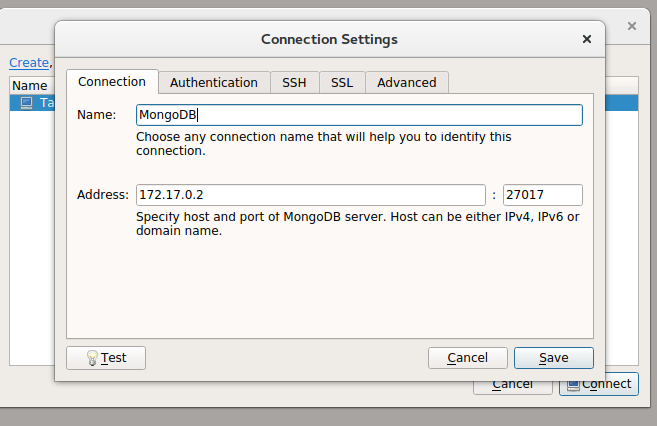The height and width of the screenshot is (426, 657).
Task: Open the SSH tab
Action: click(x=294, y=83)
